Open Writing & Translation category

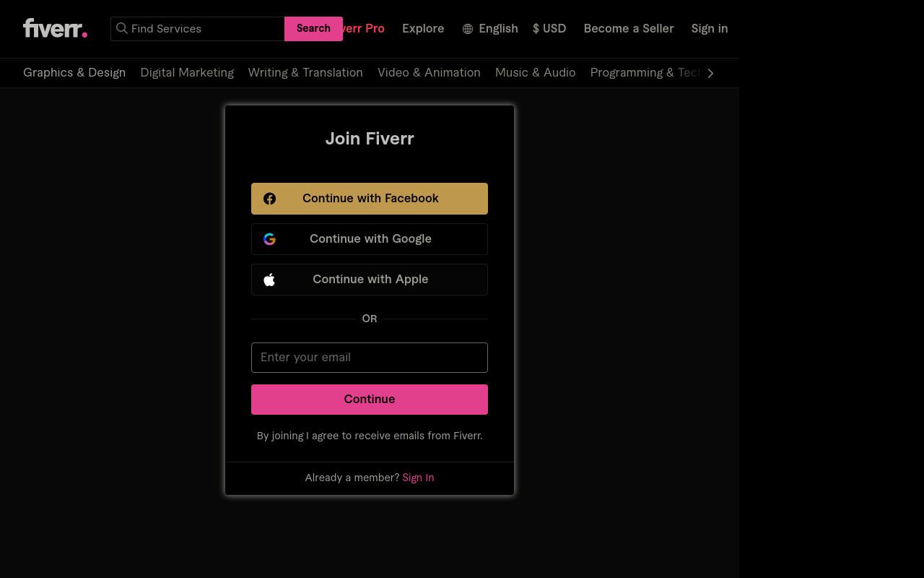(x=305, y=73)
